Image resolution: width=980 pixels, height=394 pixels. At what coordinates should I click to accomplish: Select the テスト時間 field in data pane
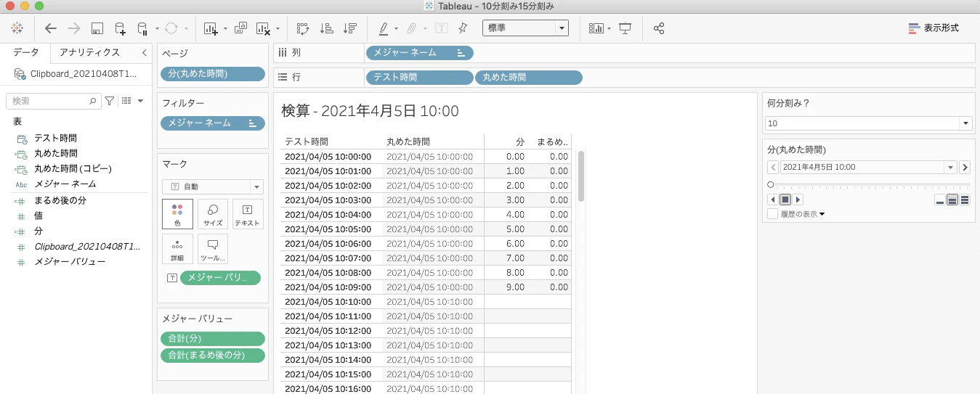pyautogui.click(x=55, y=138)
